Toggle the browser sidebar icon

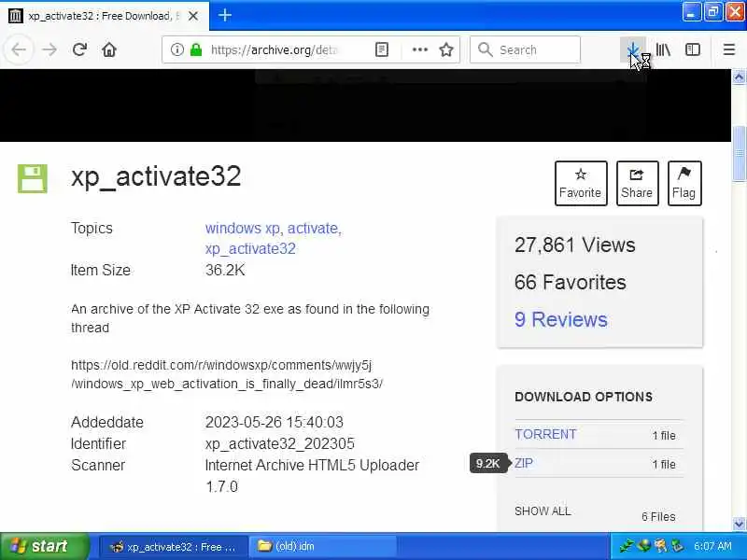tap(692, 49)
